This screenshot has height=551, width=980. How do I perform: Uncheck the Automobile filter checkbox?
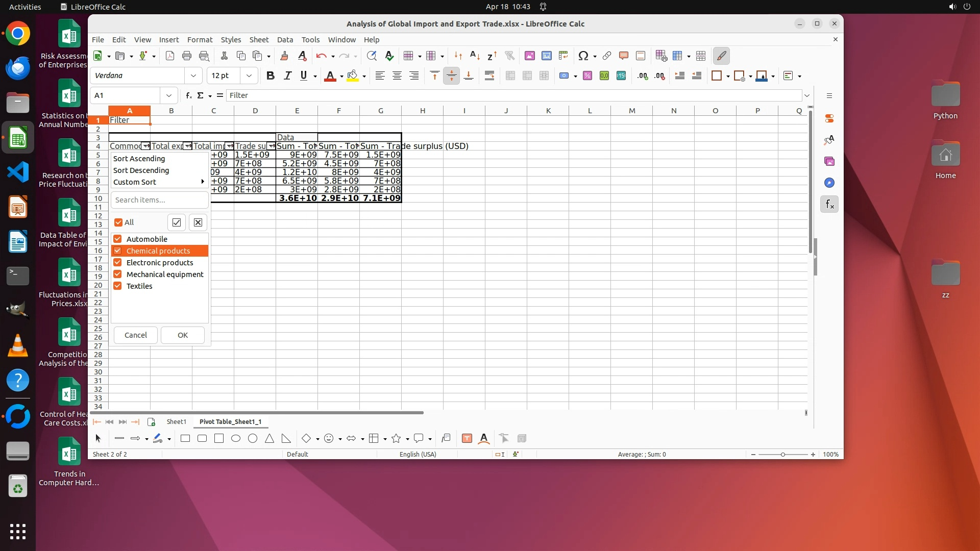pos(118,239)
